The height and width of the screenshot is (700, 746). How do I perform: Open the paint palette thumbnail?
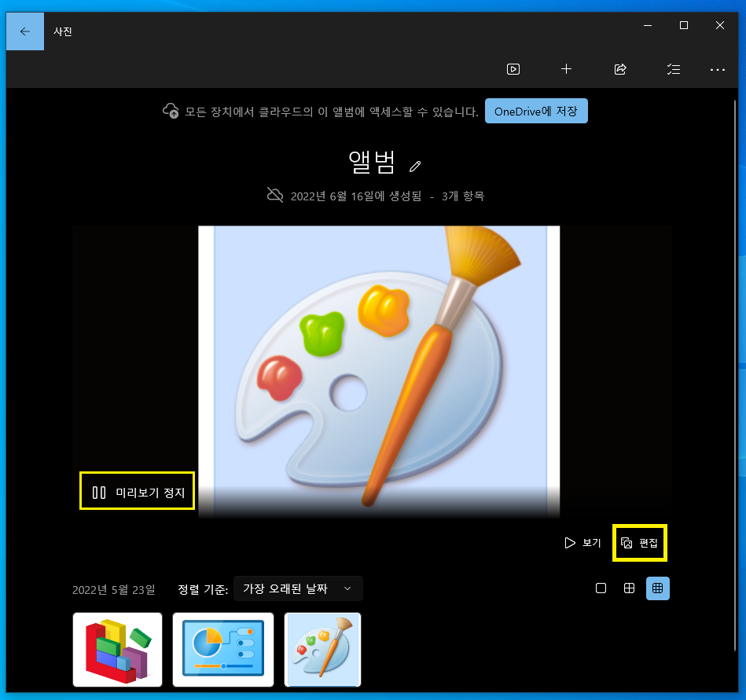point(322,650)
